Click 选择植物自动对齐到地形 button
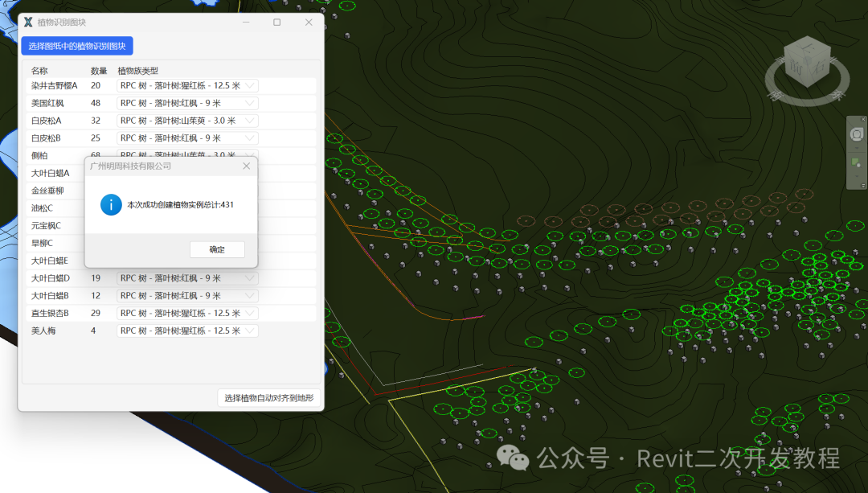The height and width of the screenshot is (493, 868). [269, 398]
